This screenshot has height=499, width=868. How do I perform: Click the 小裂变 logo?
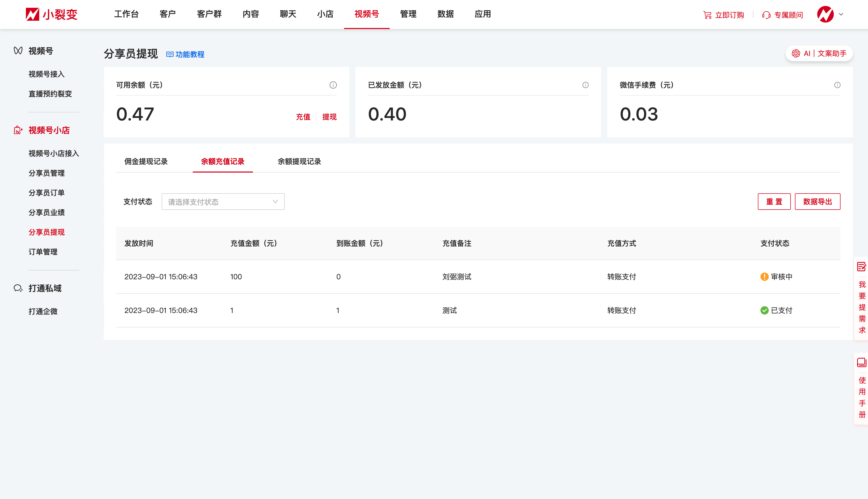coord(52,15)
